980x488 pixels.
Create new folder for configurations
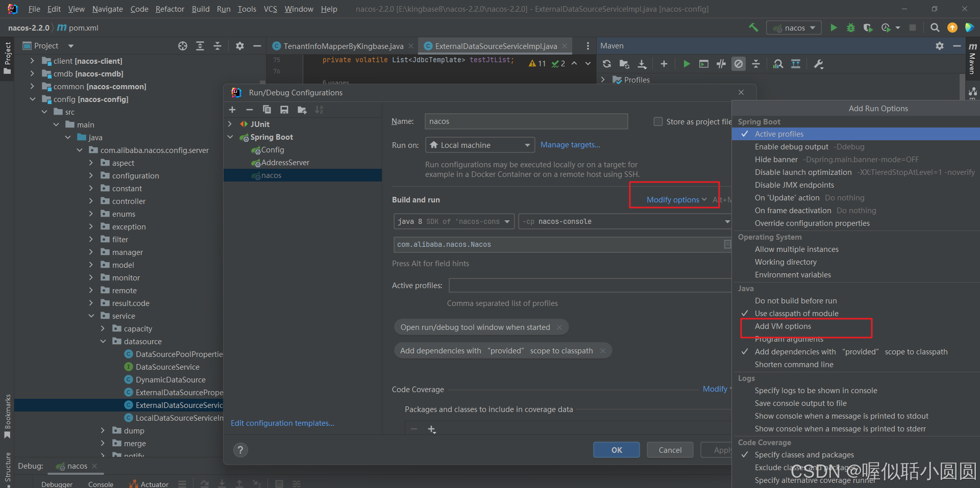pos(302,110)
